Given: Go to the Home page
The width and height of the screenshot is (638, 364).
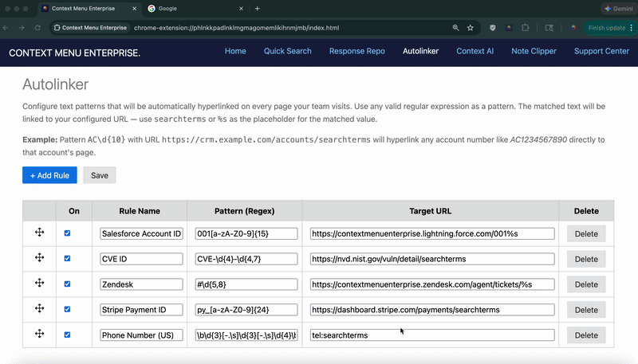Looking at the screenshot, I should pos(235,51).
